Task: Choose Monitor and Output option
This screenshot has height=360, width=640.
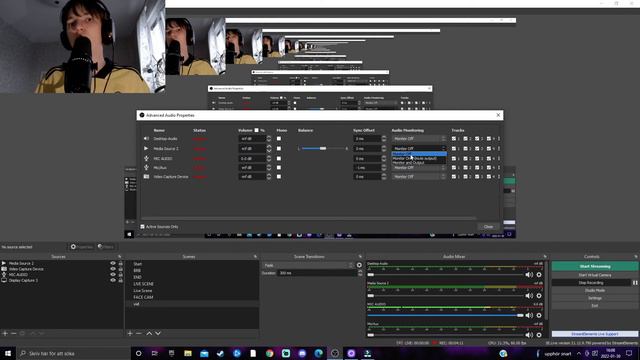Action: (x=419, y=162)
